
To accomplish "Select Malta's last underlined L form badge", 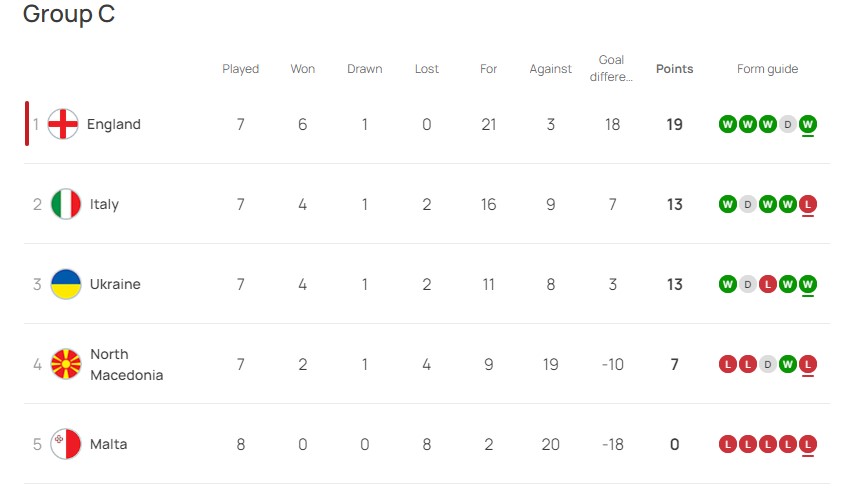I will pyautogui.click(x=808, y=444).
